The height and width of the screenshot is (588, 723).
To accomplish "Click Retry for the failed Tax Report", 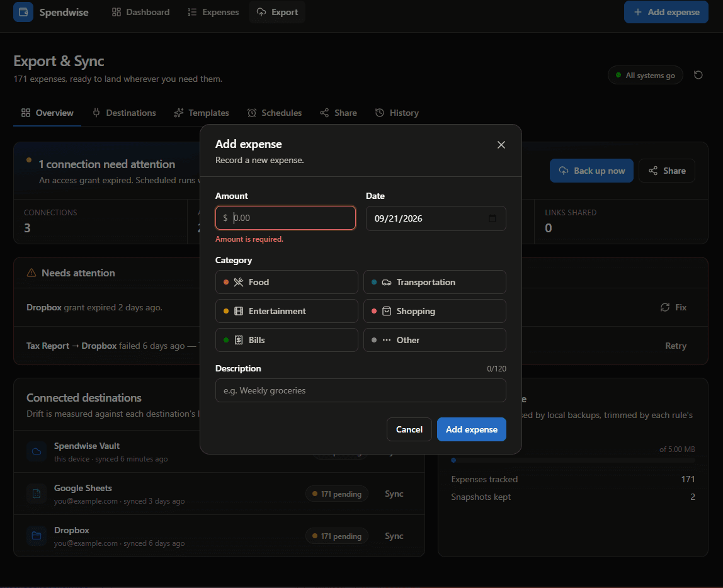I will coord(676,346).
